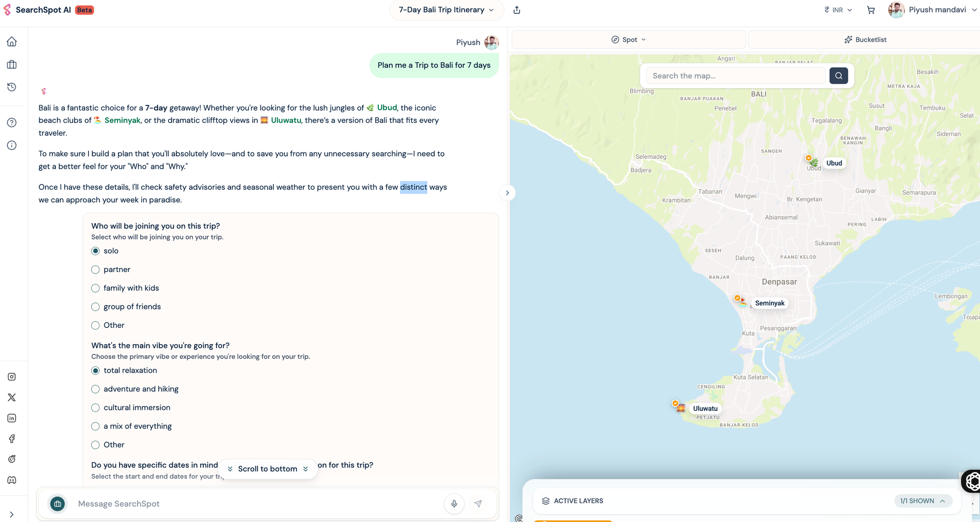The width and height of the screenshot is (980, 522).
Task: Collapse the Active Layers 1/1 Shown panel
Action: [x=923, y=501]
